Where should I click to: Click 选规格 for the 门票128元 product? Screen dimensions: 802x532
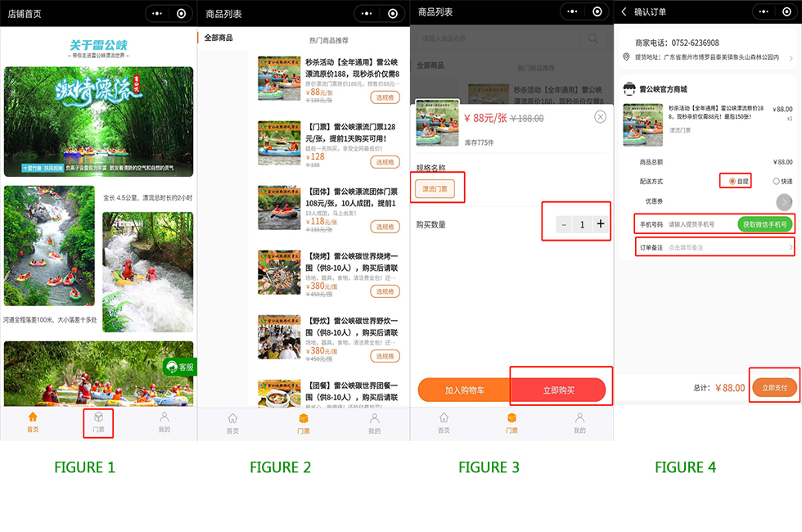tap(385, 162)
